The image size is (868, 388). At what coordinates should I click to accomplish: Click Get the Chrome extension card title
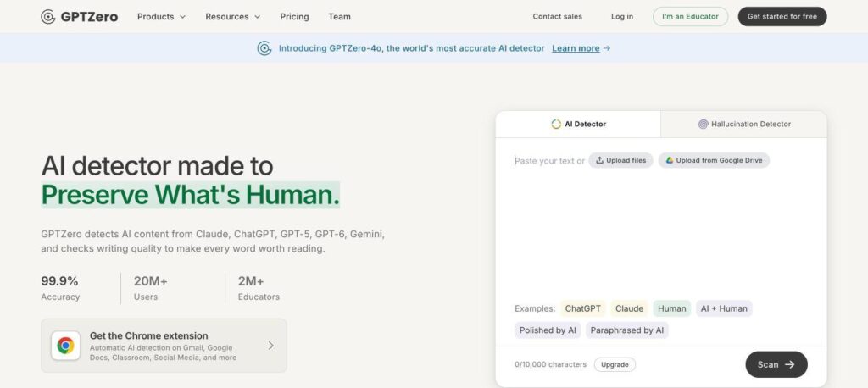149,336
